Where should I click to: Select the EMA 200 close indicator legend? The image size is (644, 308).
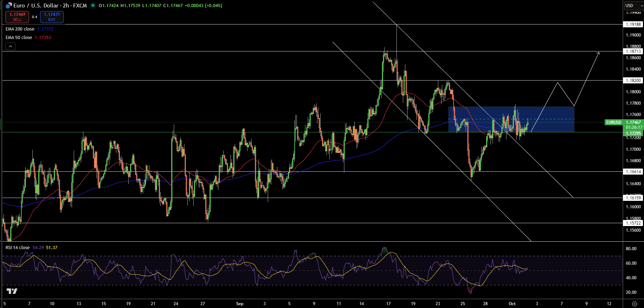pyautogui.click(x=20, y=29)
